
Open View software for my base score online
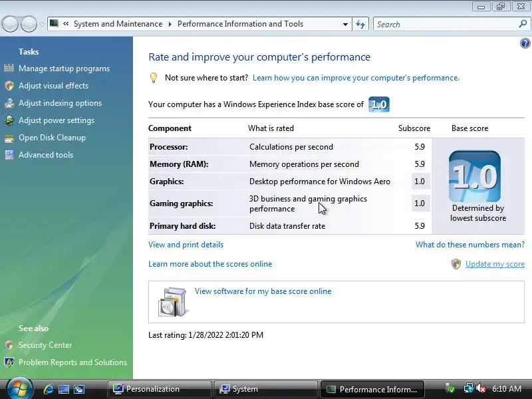click(263, 291)
